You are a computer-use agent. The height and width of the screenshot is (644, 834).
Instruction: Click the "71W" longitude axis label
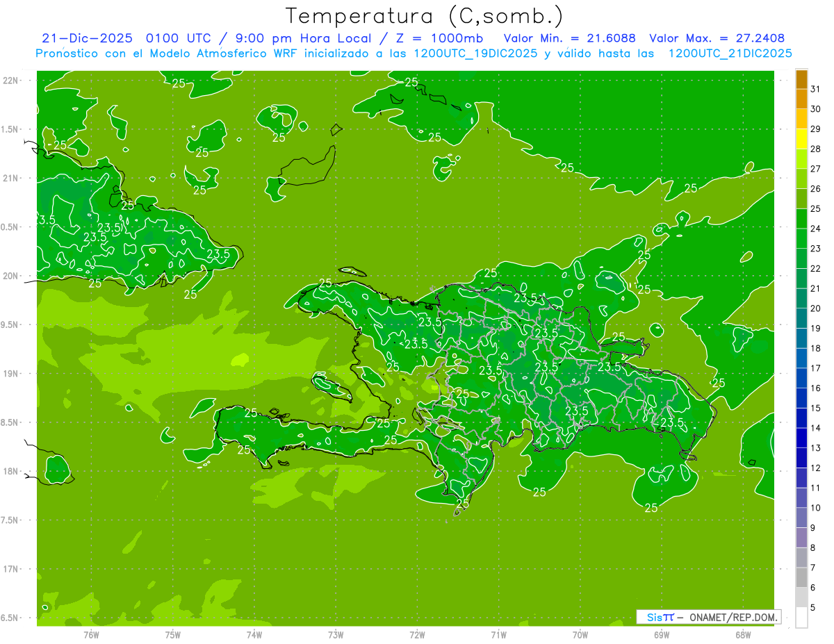pyautogui.click(x=498, y=634)
